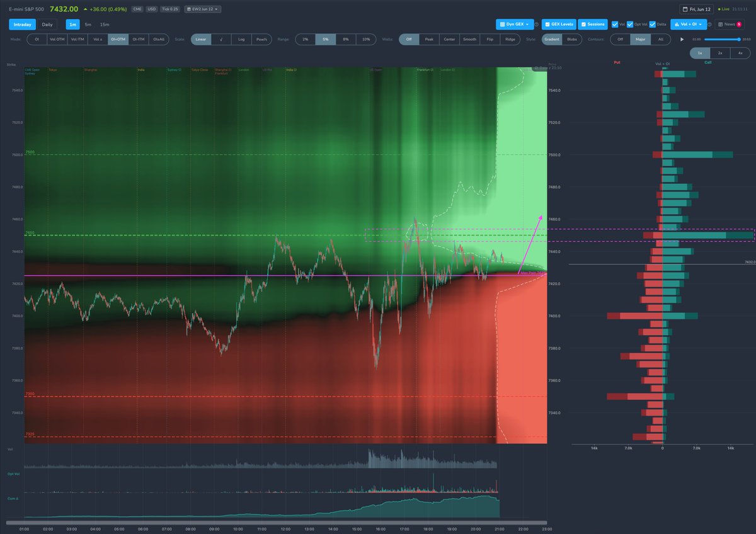Viewport: 756px width, 534px height.
Task: Click the 7432.00 last price value
Action: (x=64, y=9)
